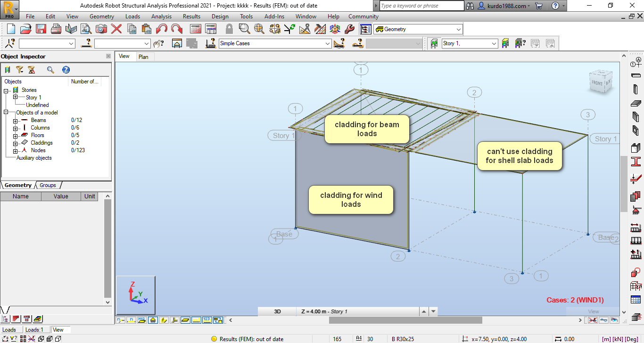644x343 pixels.
Task: Click the Undo arrow icon
Action: point(161,29)
